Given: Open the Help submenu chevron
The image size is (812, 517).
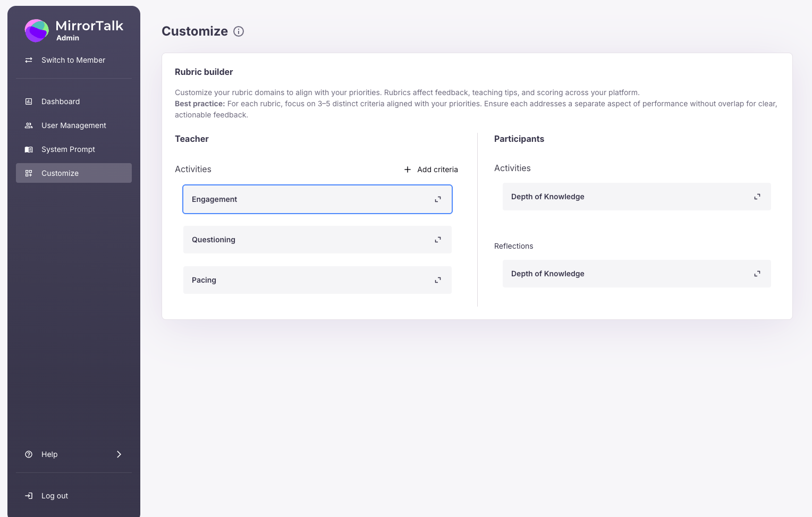Looking at the screenshot, I should click(119, 454).
